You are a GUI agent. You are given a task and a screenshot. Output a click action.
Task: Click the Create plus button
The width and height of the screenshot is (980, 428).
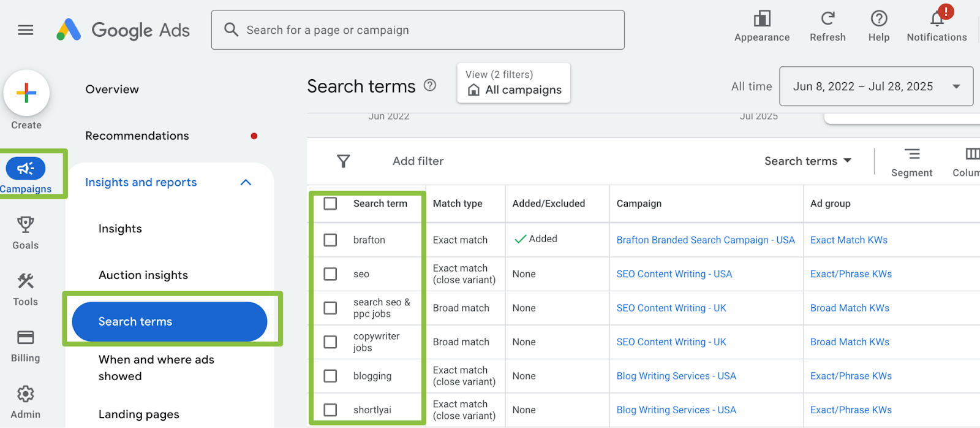(x=26, y=93)
